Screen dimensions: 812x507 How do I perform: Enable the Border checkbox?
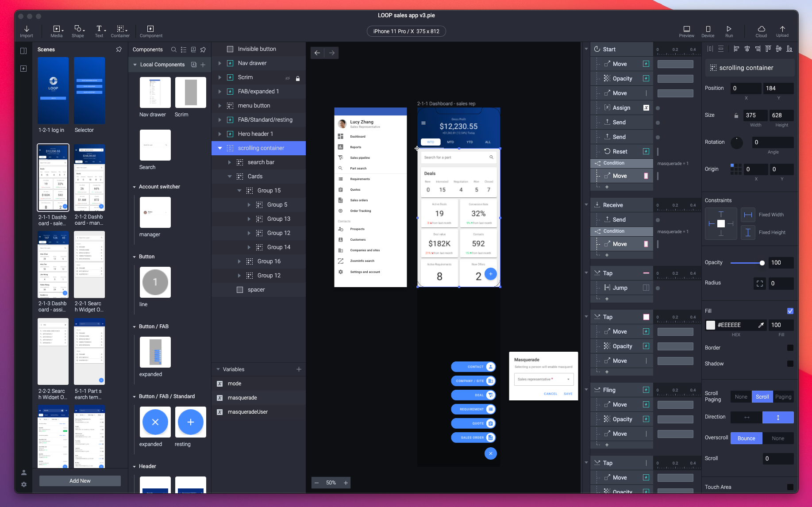coord(790,348)
